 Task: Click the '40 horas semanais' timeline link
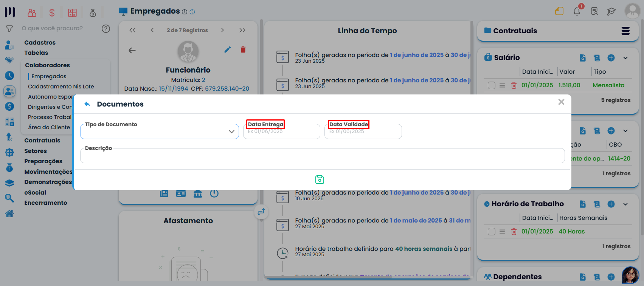424,249
